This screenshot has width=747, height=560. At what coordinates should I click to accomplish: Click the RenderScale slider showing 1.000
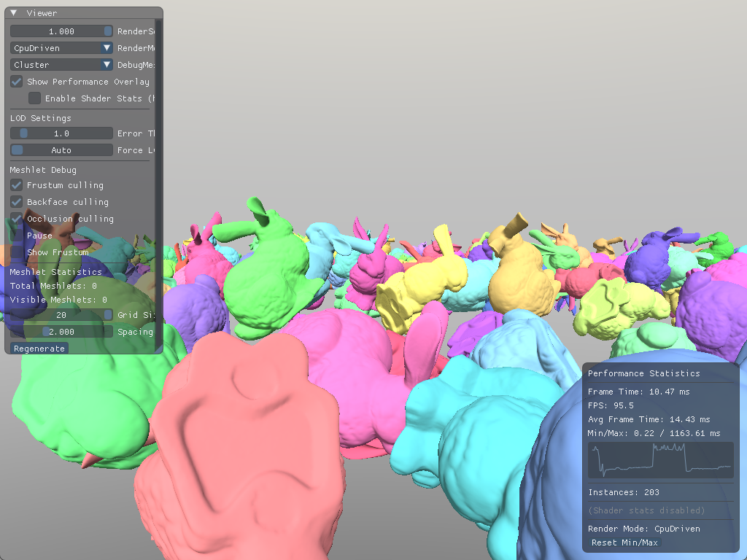[61, 31]
